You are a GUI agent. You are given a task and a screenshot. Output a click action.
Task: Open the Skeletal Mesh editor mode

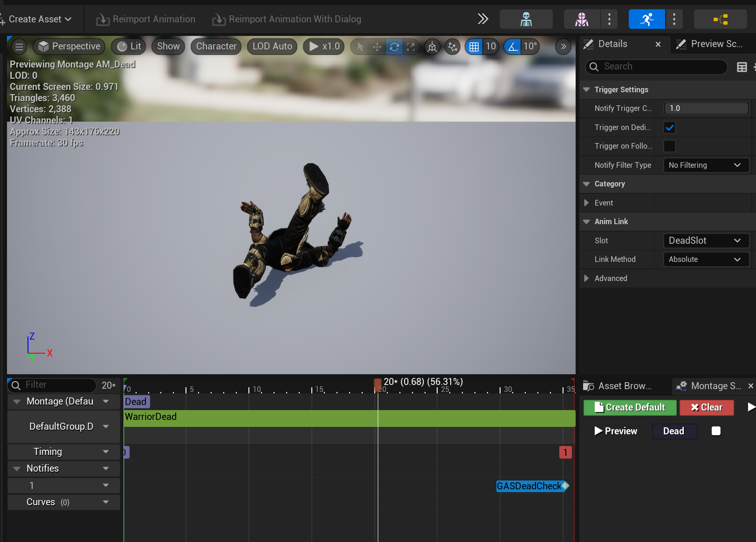tap(582, 19)
